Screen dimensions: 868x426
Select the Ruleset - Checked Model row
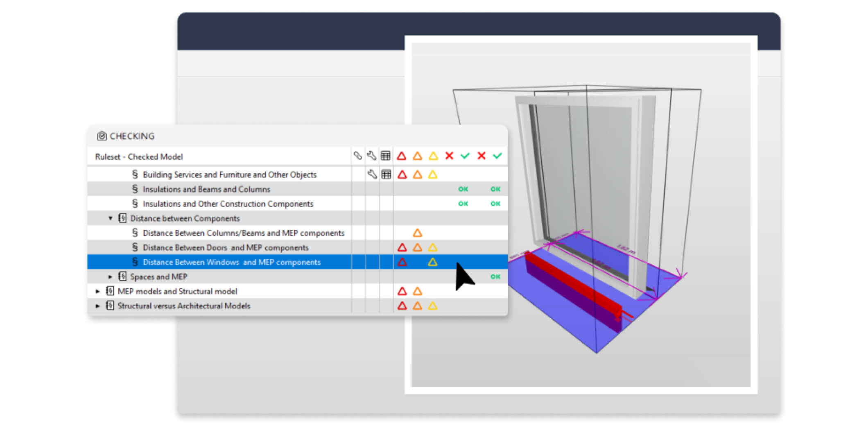(139, 156)
